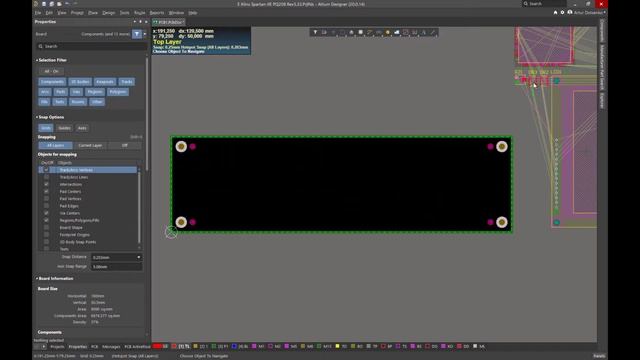
Task: Close the Properties panel with its X icon
Action: click(x=146, y=22)
